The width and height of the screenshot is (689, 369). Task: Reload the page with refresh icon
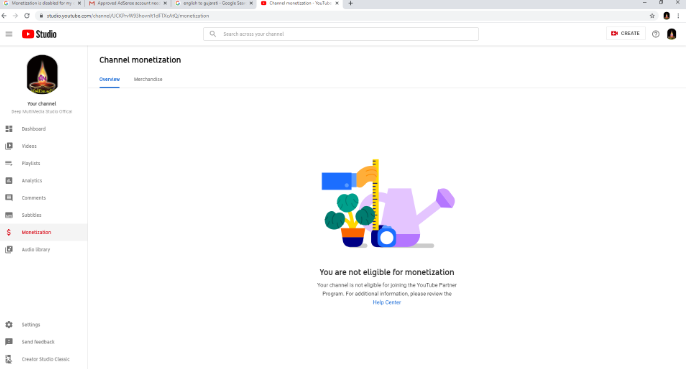27,15
